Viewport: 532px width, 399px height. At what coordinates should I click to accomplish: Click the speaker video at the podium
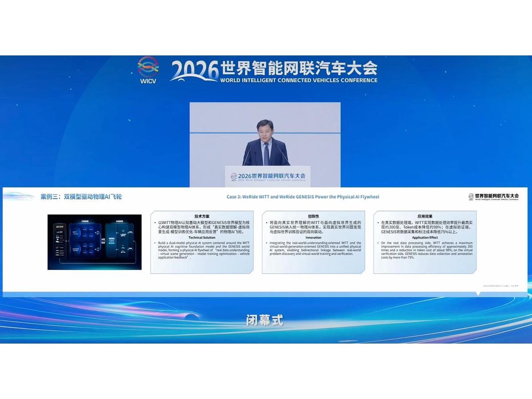[265, 145]
